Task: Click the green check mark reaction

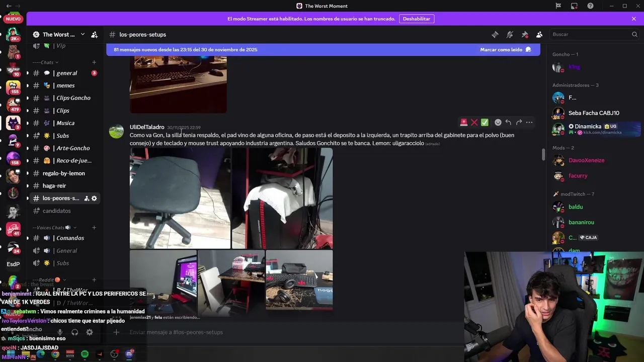Action: 485,122
